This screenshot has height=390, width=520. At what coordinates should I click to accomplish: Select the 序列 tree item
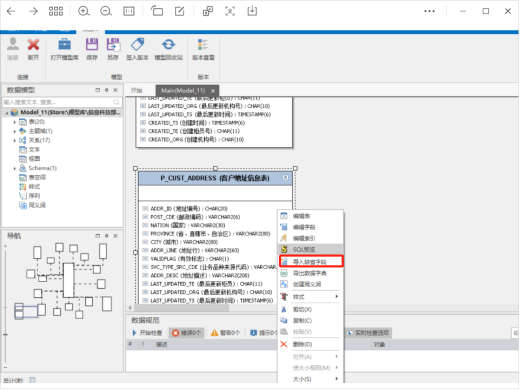34,196
